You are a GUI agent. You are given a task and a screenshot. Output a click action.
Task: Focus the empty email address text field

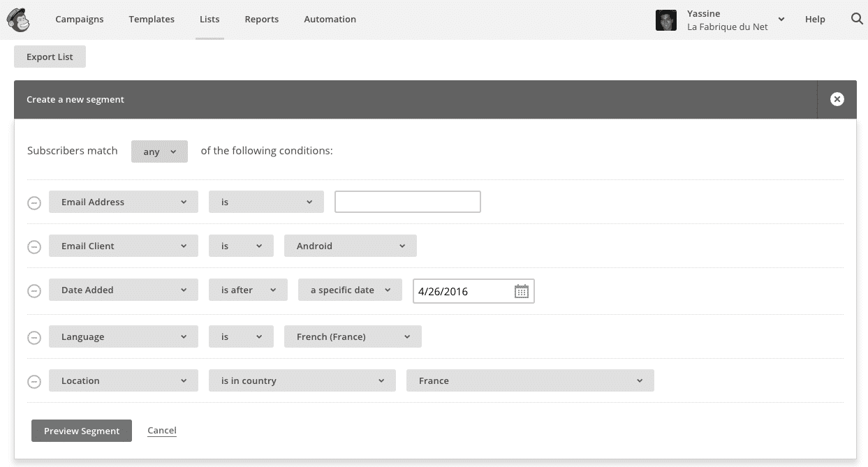(407, 202)
